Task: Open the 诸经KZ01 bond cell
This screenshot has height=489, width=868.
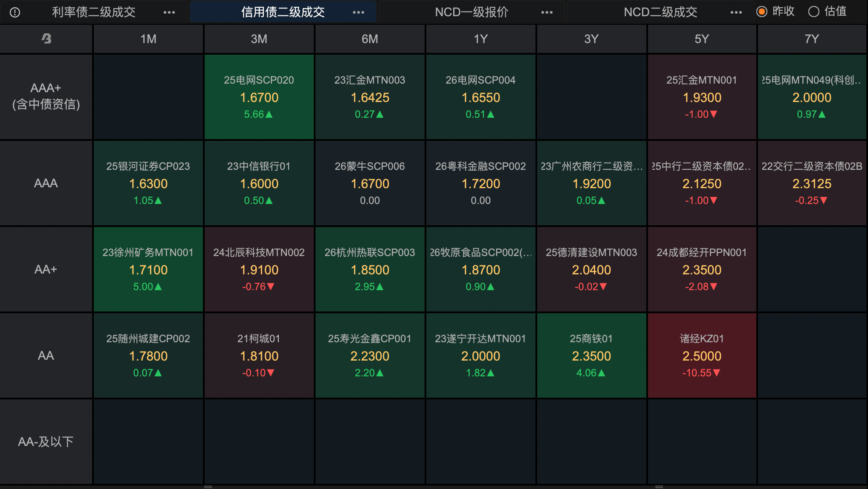Action: [702, 355]
